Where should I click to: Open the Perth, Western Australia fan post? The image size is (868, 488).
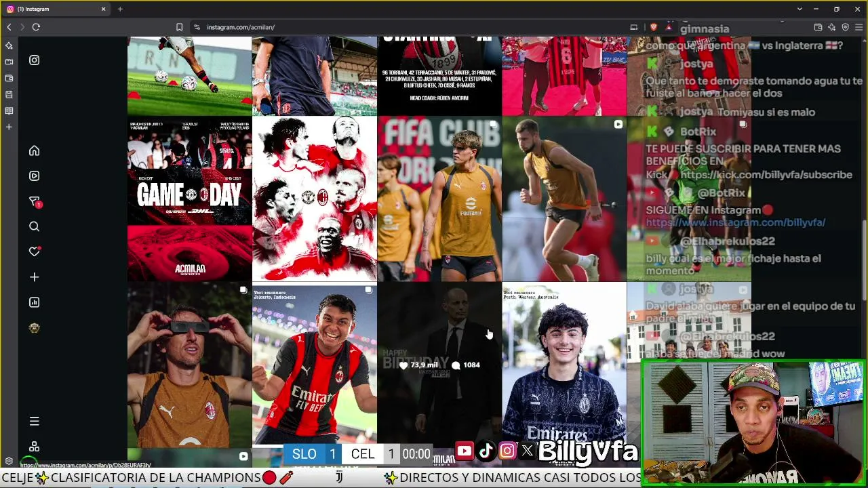click(x=564, y=365)
